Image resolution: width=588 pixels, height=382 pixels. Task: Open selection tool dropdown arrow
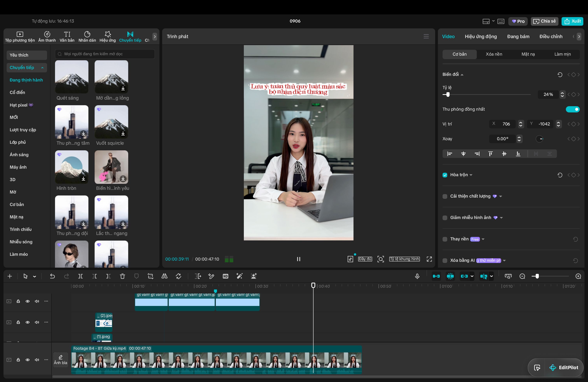(35, 277)
